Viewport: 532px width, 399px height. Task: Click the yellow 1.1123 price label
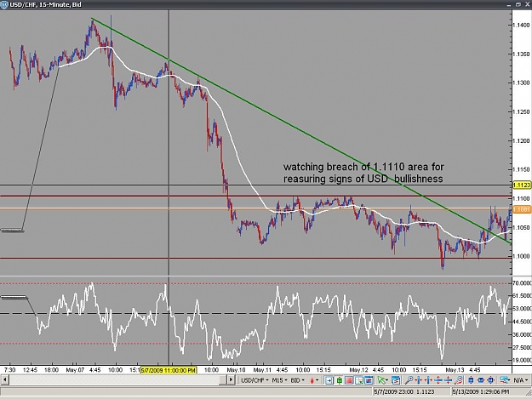522,185
